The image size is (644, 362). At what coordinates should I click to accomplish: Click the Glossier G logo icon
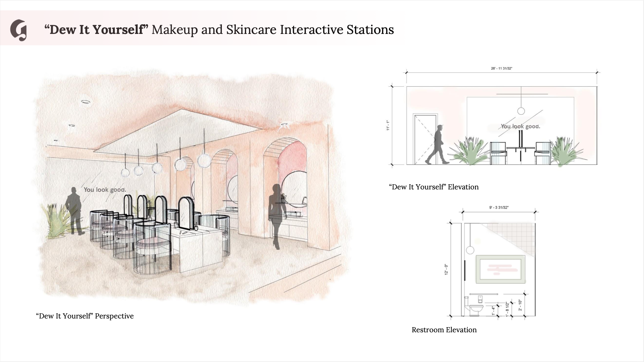[x=19, y=30]
